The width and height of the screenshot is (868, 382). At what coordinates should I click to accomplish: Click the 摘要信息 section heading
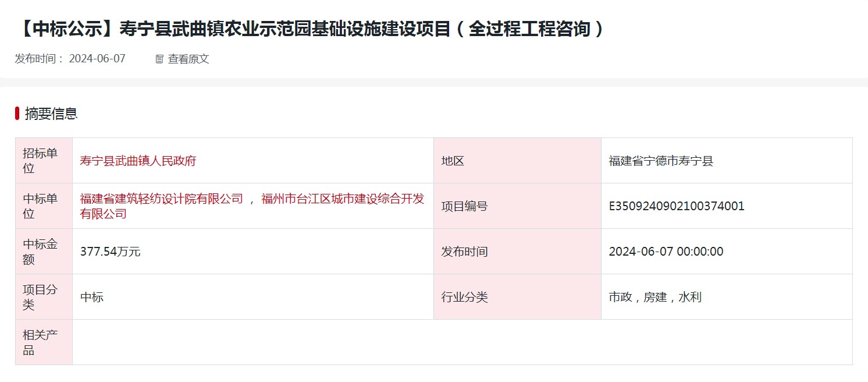point(51,114)
